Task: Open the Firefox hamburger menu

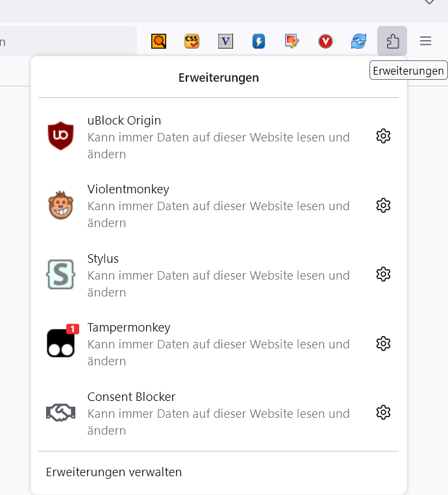Action: 425,42
